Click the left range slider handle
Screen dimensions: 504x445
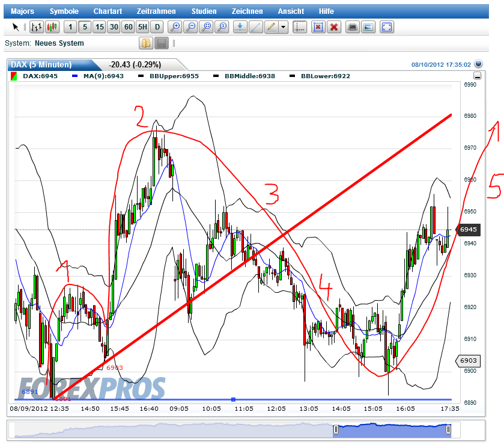(x=336, y=429)
